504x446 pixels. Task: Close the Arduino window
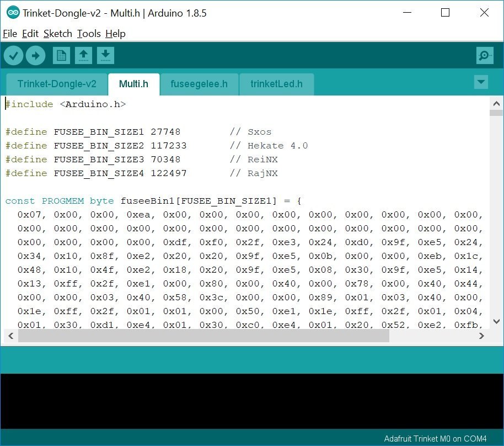484,13
